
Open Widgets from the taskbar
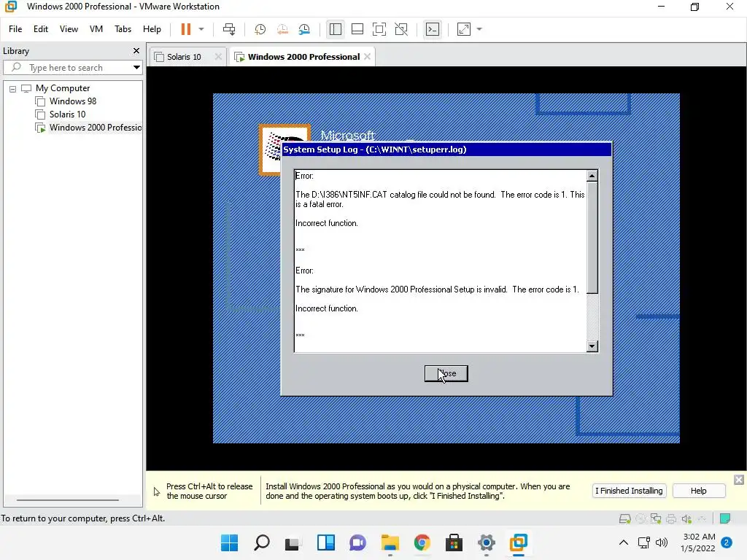coord(326,542)
